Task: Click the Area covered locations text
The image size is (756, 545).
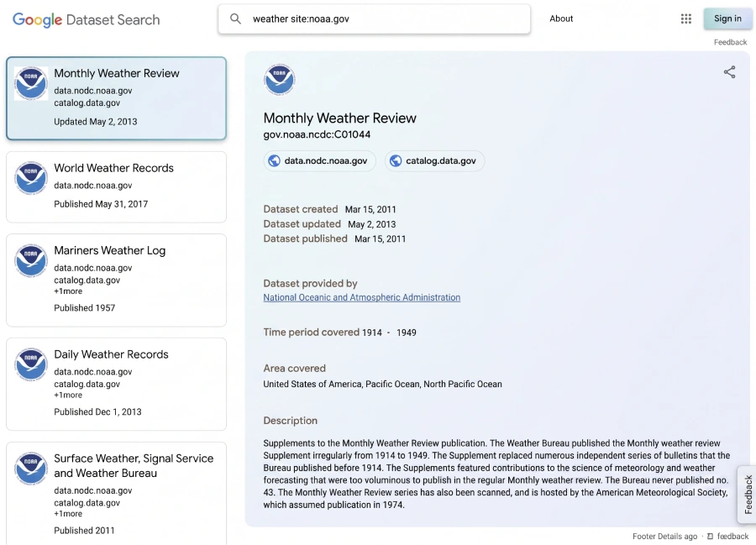Action: (382, 385)
